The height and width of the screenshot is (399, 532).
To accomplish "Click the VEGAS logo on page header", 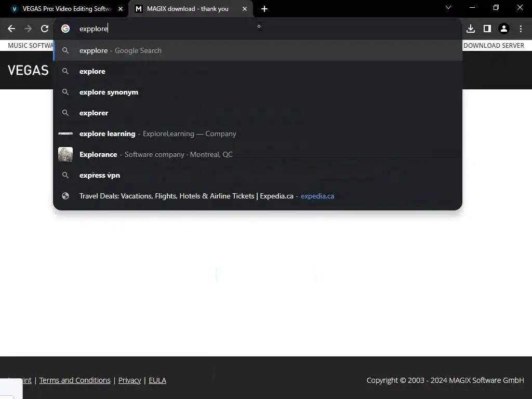I will tap(28, 71).
